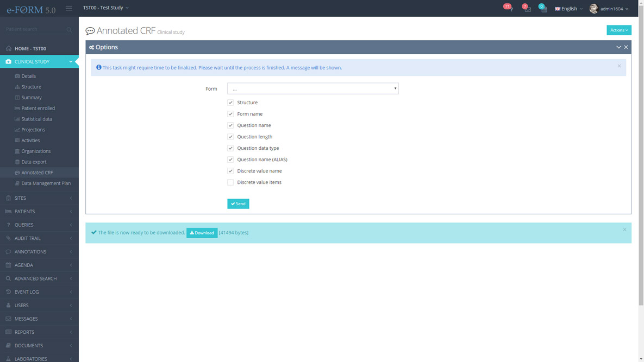Viewport: 644px width, 362px height.
Task: Toggle the Question name (ALIAS) checkbox
Action: [x=230, y=160]
